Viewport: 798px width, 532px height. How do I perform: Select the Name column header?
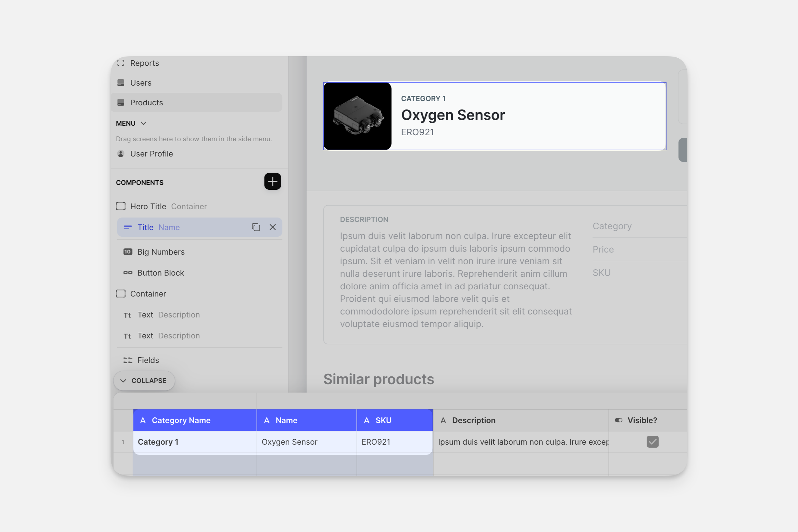307,420
